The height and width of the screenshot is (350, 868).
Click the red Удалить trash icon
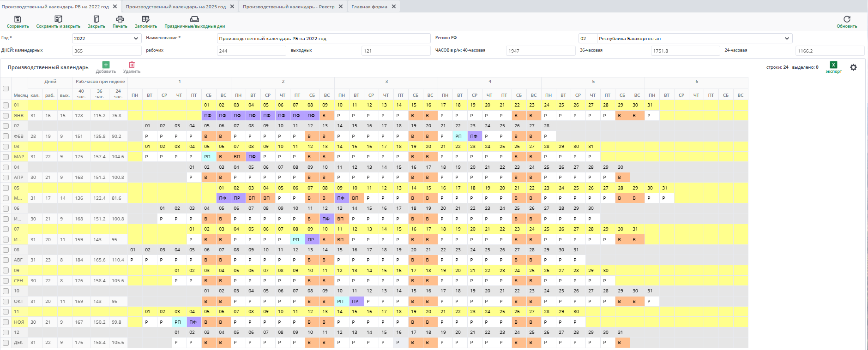tap(132, 65)
